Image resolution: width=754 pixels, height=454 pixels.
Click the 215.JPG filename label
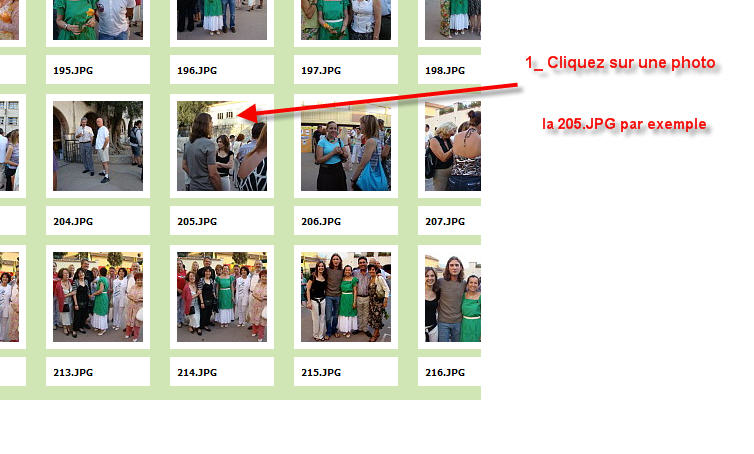[x=321, y=373]
